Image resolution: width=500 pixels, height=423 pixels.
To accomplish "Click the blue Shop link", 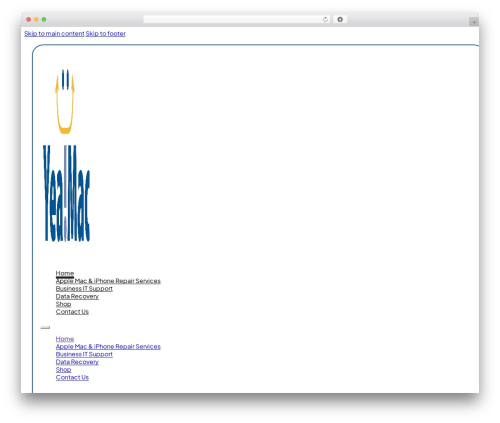I will coord(63,370).
